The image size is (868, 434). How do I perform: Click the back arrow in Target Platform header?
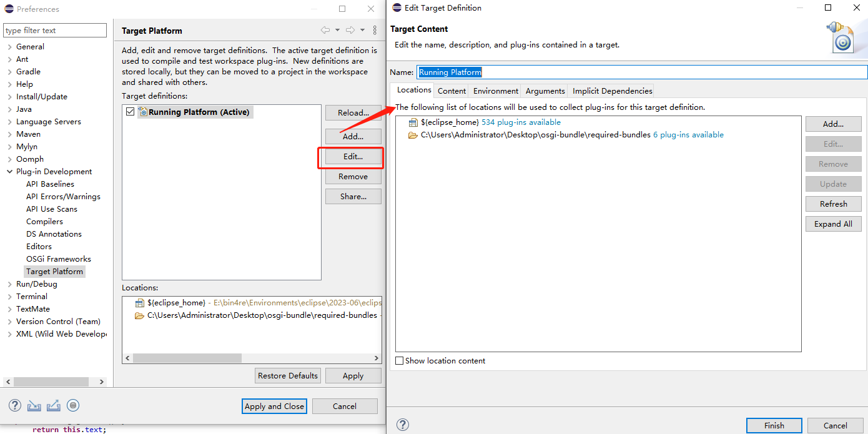click(x=325, y=30)
